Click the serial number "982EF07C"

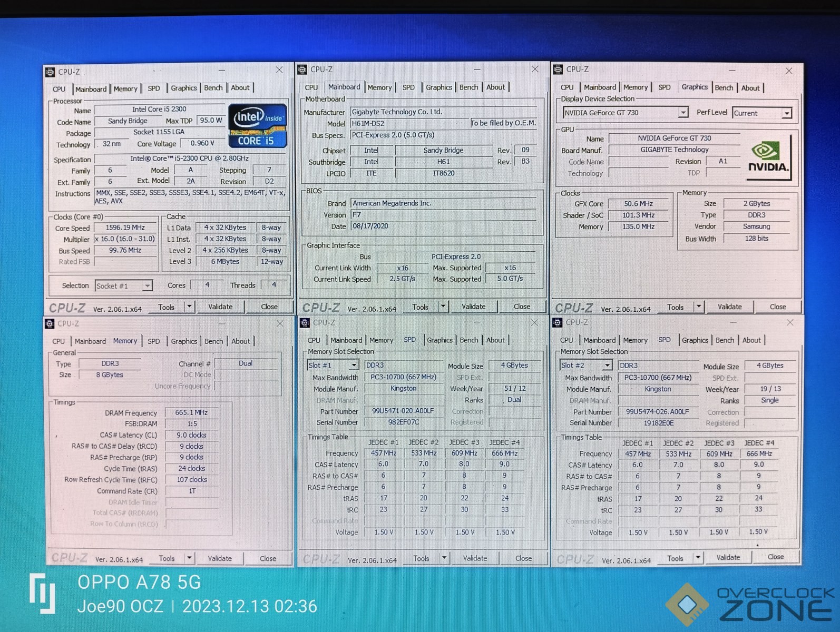[404, 422]
